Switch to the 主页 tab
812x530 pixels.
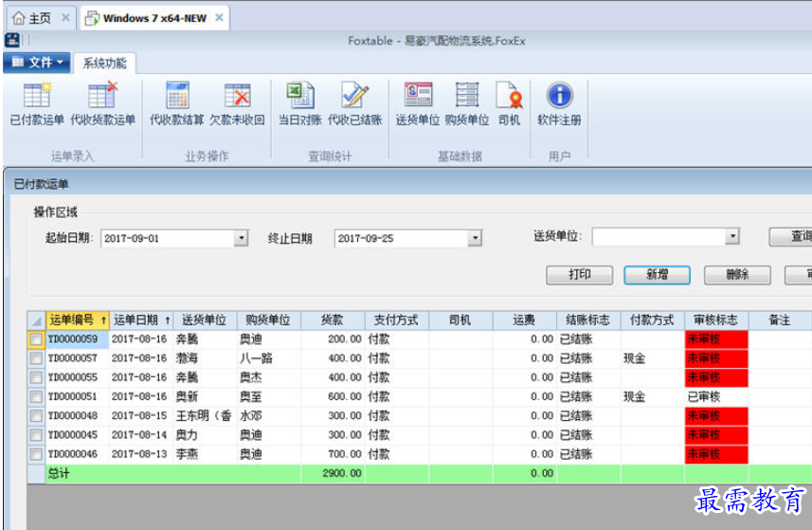point(32,18)
